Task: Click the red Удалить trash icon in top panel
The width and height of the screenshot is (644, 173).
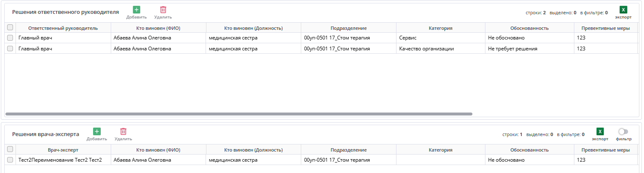Action: [x=163, y=10]
